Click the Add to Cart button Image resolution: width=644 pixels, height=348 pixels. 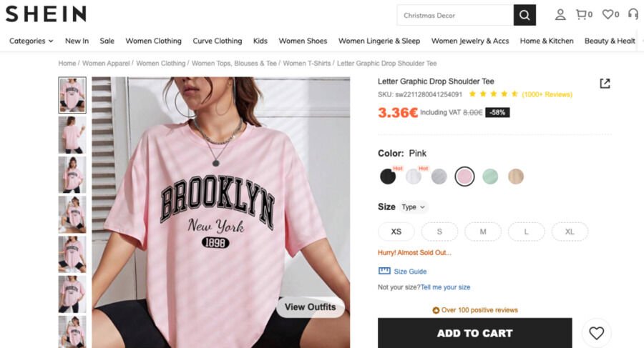pyautogui.click(x=474, y=333)
